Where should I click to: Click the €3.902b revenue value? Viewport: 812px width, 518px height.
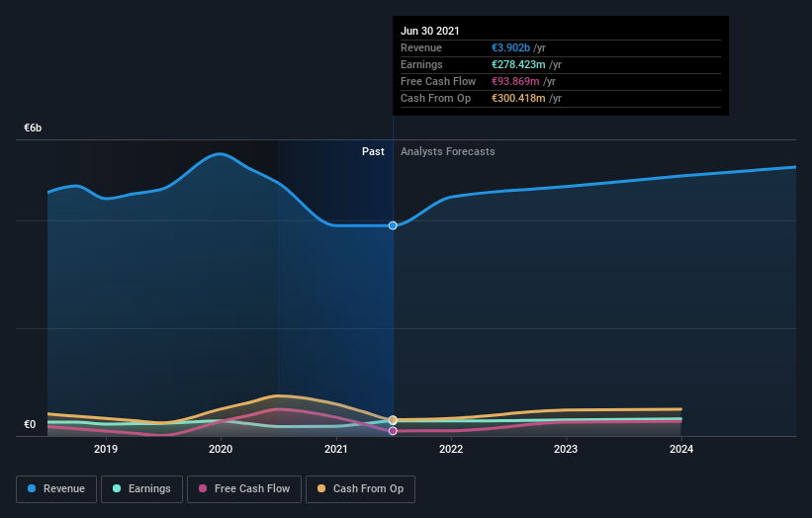click(510, 47)
